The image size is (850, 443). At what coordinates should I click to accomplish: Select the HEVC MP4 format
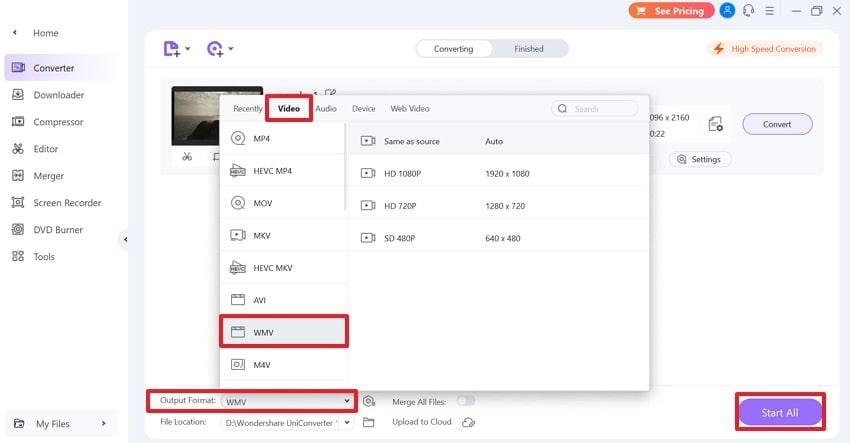tap(282, 171)
